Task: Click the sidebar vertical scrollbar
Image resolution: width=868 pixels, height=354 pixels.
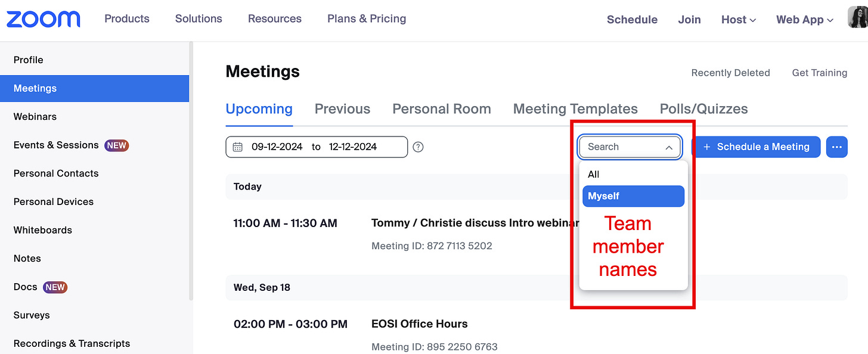Action: click(191, 170)
